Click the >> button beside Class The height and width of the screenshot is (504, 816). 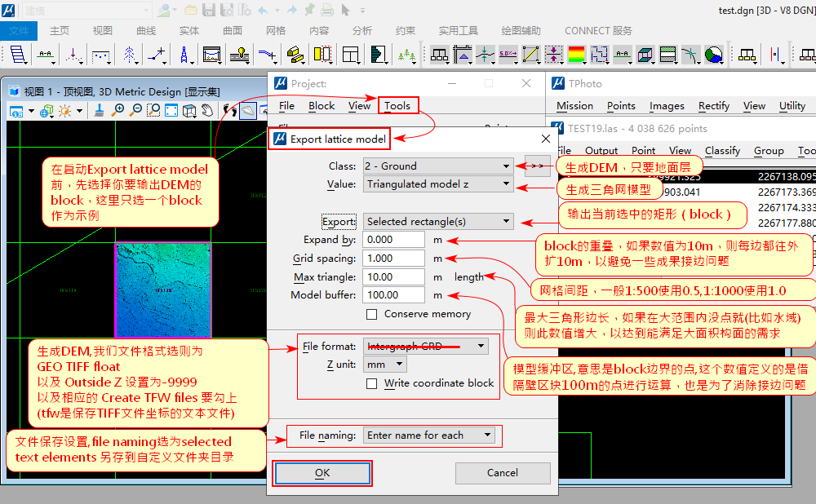click(538, 166)
